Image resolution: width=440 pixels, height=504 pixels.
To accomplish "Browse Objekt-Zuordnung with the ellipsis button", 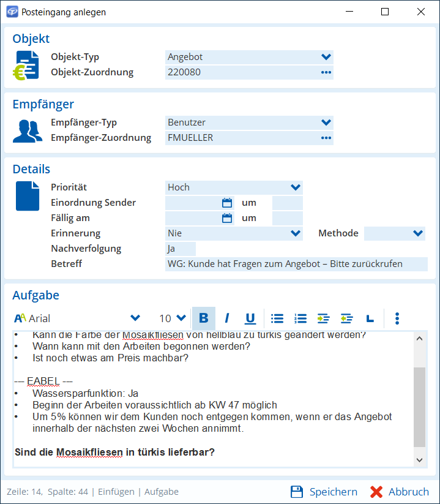I will pos(326,72).
